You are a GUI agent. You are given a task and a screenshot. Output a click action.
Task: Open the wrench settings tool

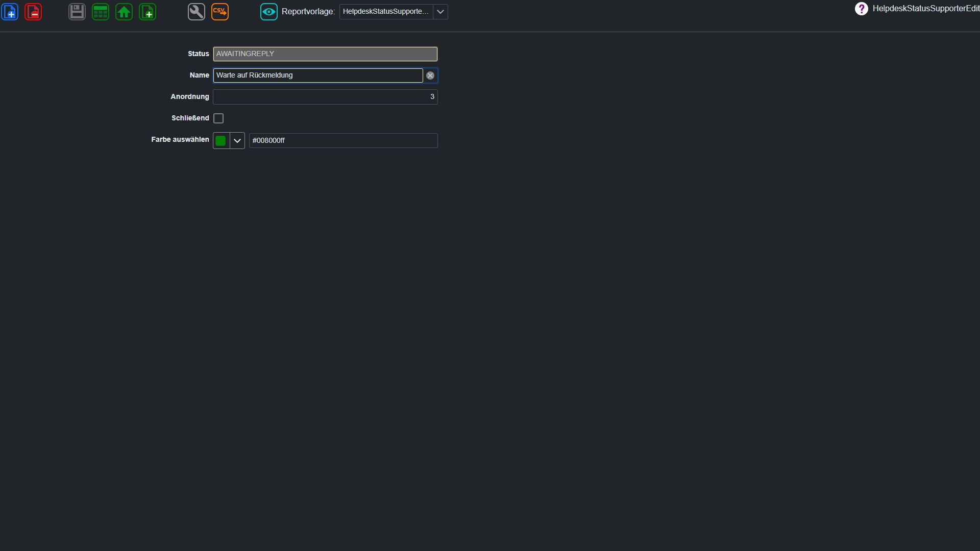coord(197,12)
